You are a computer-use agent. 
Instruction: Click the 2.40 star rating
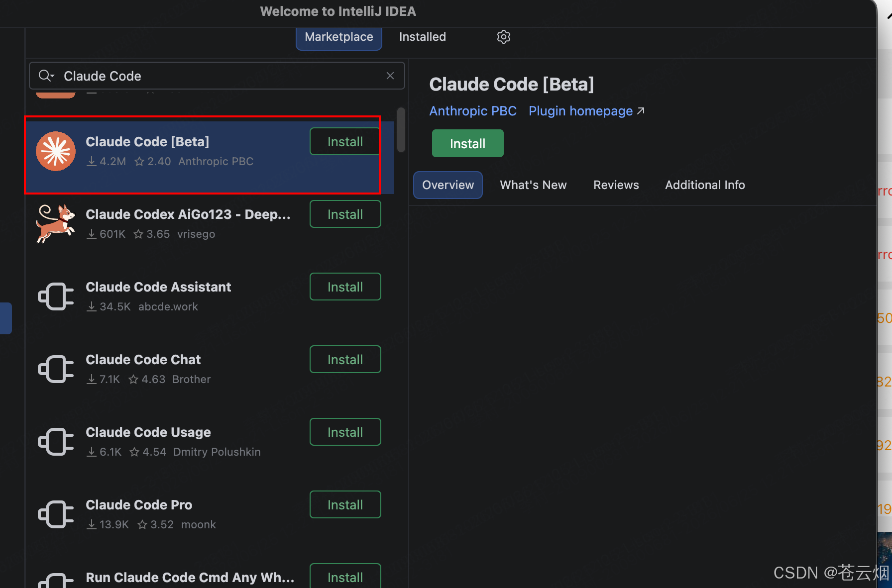coord(153,162)
